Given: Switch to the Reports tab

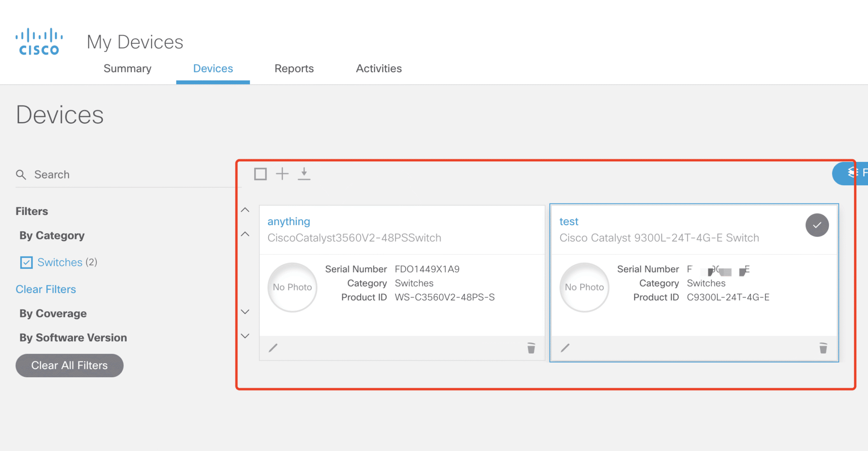Looking at the screenshot, I should click(x=294, y=68).
